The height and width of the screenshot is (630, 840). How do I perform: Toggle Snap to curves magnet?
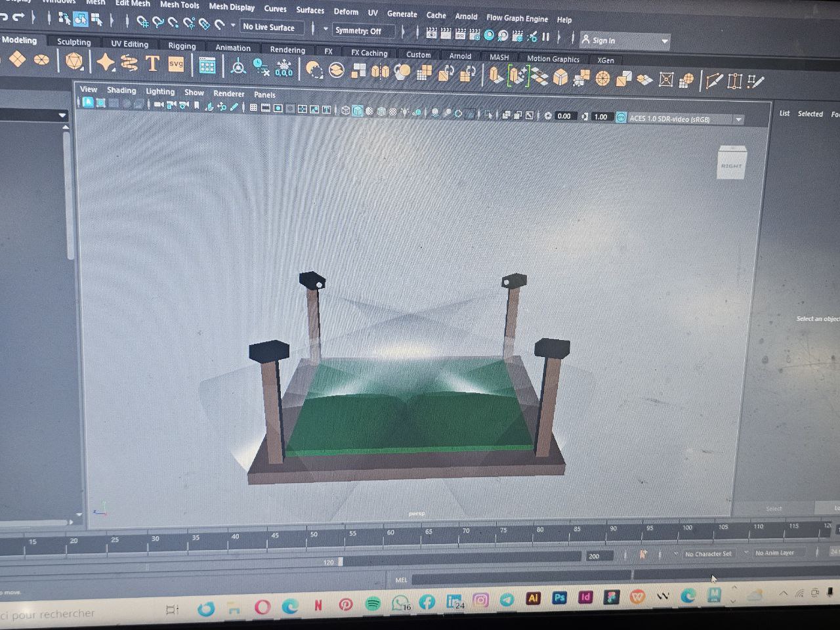[x=157, y=22]
